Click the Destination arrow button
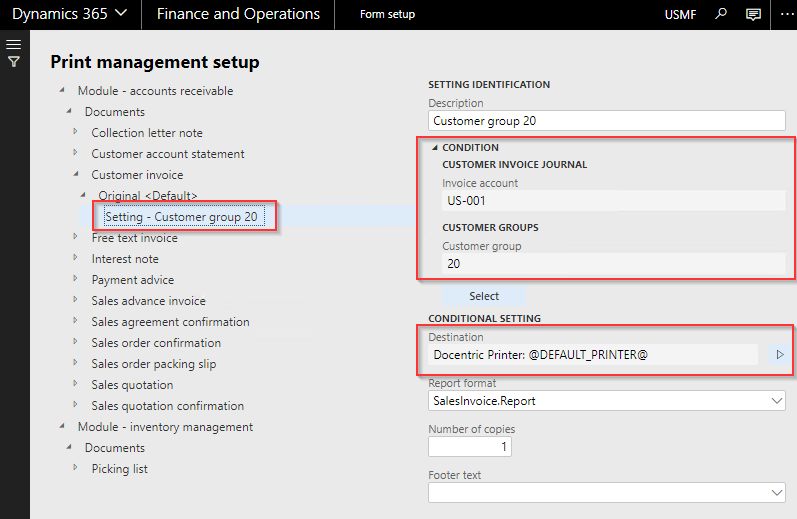This screenshot has height=519, width=797. click(x=780, y=355)
